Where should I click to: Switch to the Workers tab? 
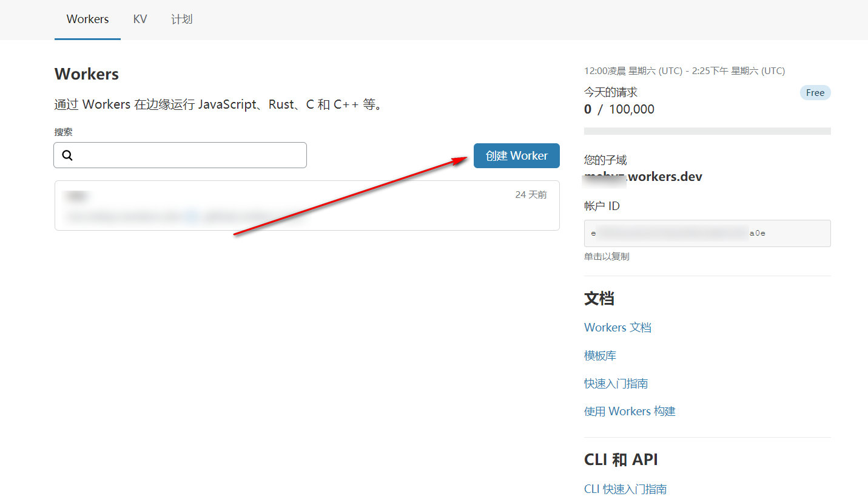point(87,19)
